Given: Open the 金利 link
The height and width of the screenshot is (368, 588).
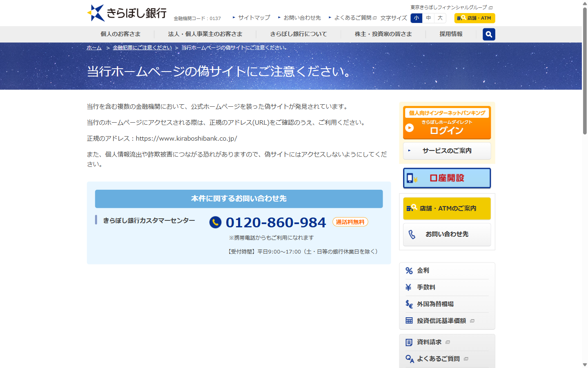Looking at the screenshot, I should coord(423,271).
